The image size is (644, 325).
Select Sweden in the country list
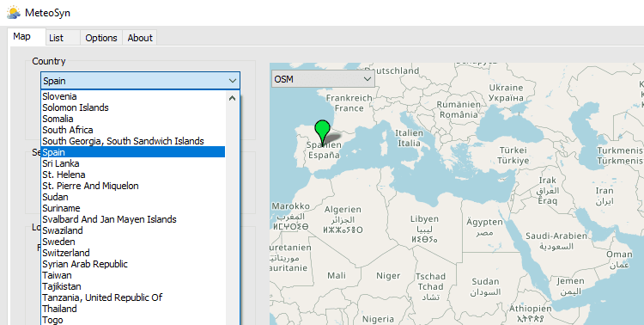coord(133,241)
